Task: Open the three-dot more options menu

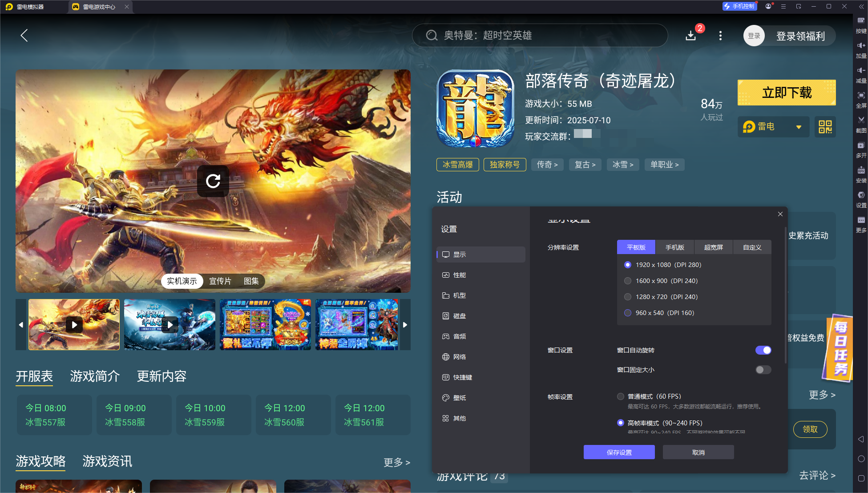Action: click(x=720, y=36)
